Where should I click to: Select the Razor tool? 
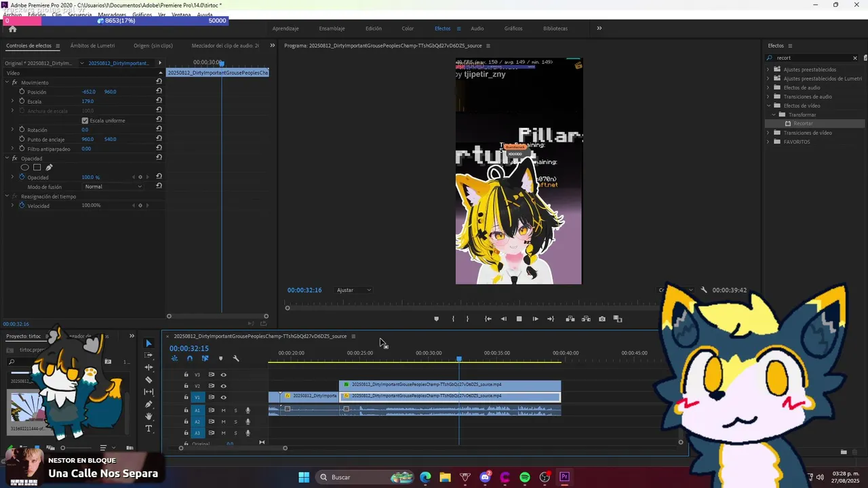pyautogui.click(x=149, y=380)
